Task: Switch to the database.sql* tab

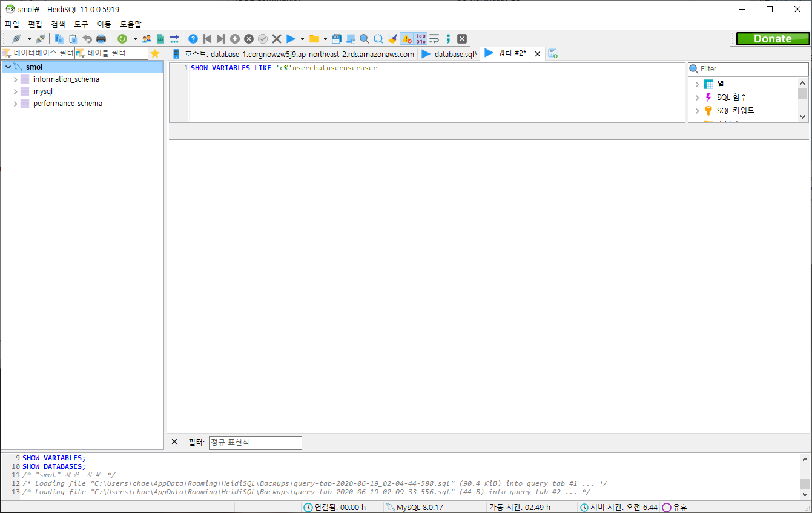Action: coord(449,54)
